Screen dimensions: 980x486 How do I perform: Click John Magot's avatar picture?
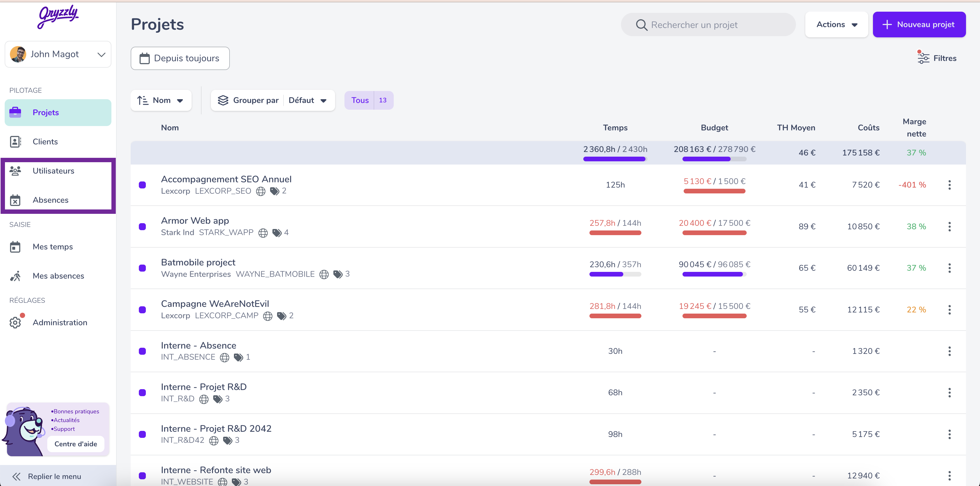click(x=18, y=54)
